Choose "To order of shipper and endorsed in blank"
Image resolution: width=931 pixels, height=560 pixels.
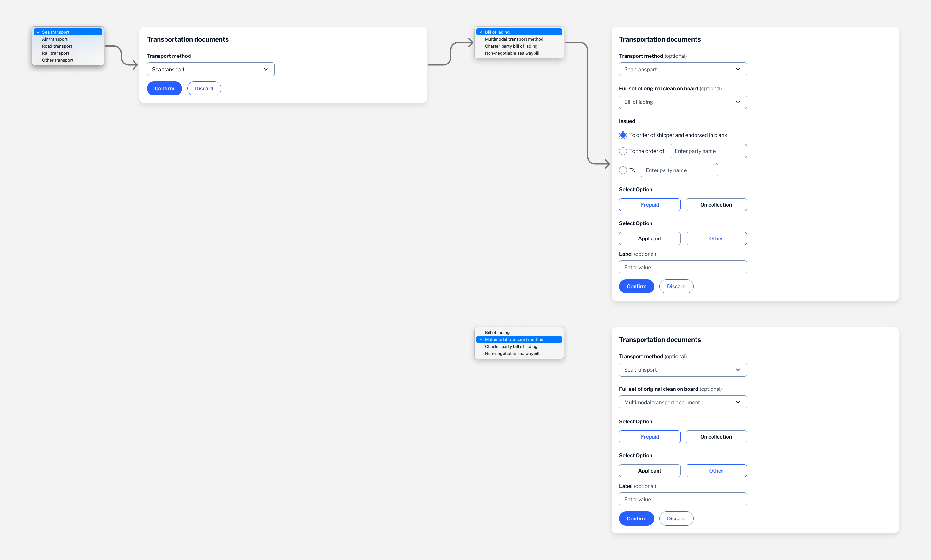click(x=623, y=135)
